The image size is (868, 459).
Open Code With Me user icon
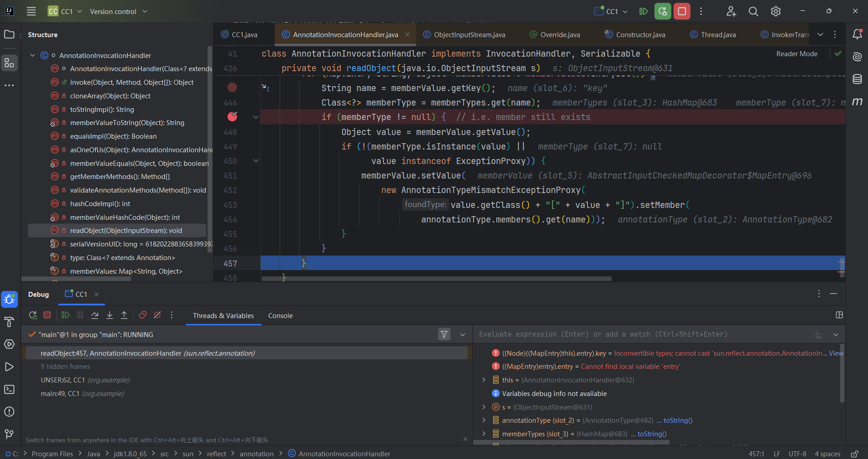click(731, 11)
